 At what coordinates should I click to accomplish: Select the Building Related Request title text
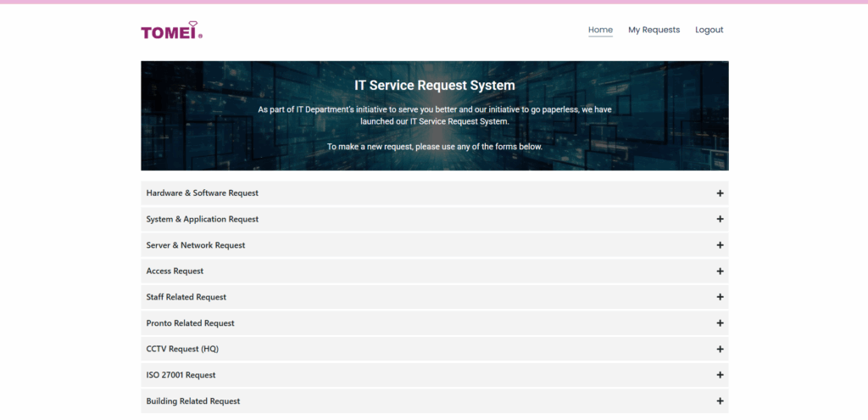tap(192, 401)
